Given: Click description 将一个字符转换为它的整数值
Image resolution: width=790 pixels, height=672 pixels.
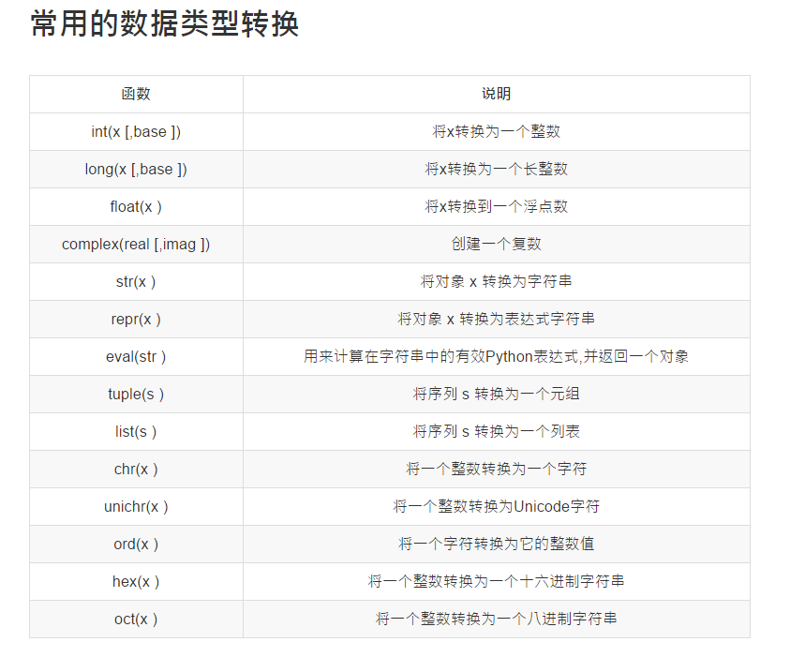Looking at the screenshot, I should [x=497, y=544].
